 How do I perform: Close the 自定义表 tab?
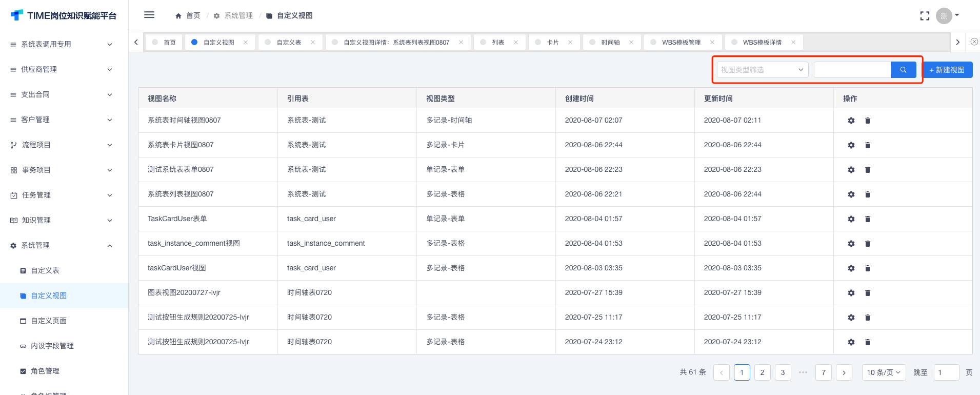313,42
